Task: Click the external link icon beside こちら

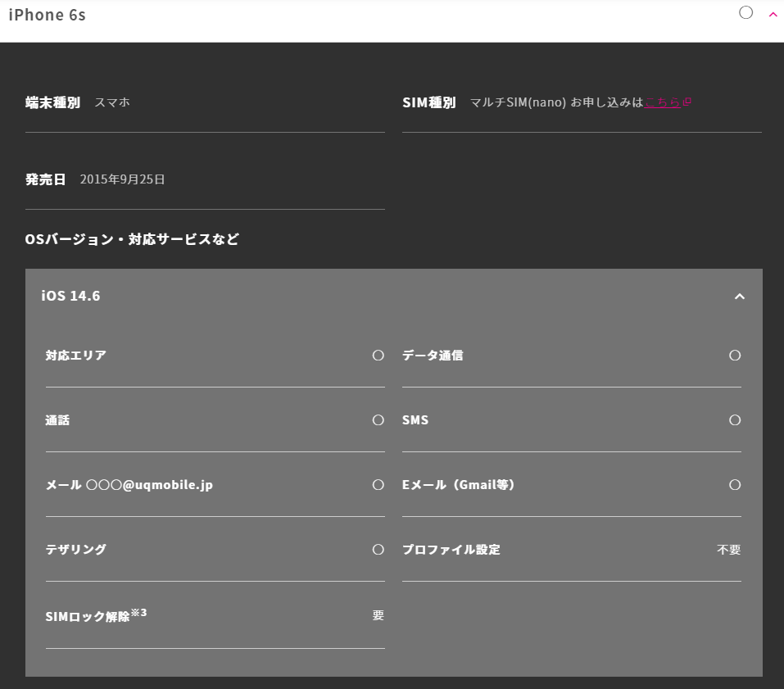Action: tap(687, 102)
